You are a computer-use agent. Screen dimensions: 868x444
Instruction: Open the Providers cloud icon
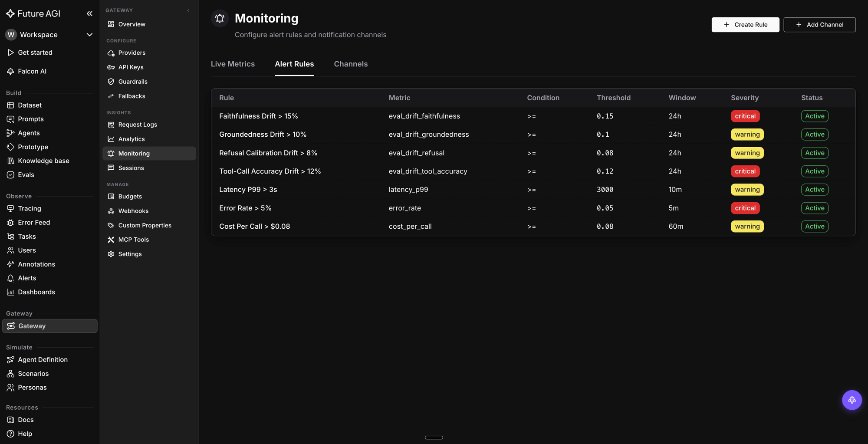tap(111, 53)
